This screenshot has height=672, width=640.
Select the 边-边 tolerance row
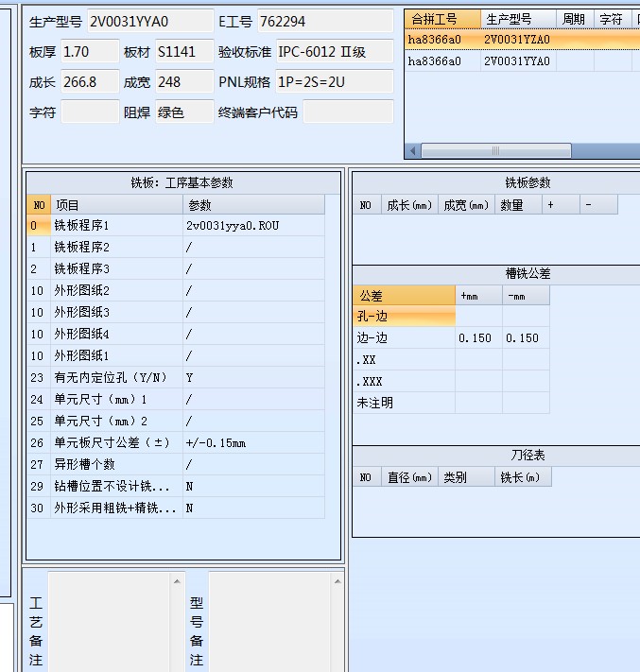click(x=451, y=338)
